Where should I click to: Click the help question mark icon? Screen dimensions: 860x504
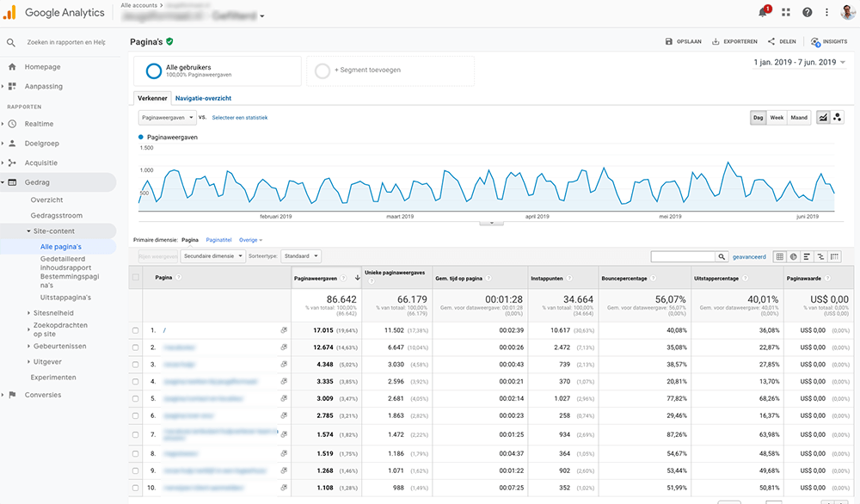pyautogui.click(x=807, y=12)
